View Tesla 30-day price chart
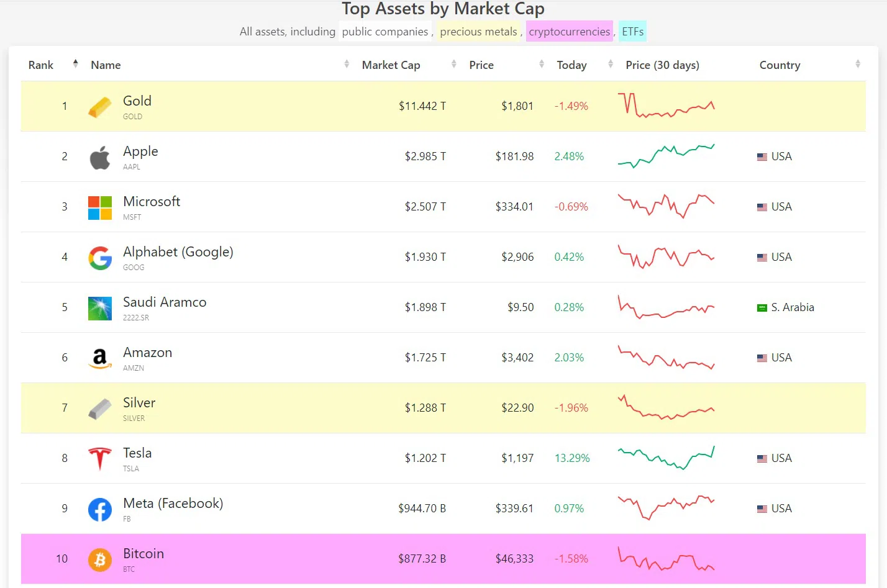This screenshot has height=588, width=887. (x=666, y=458)
